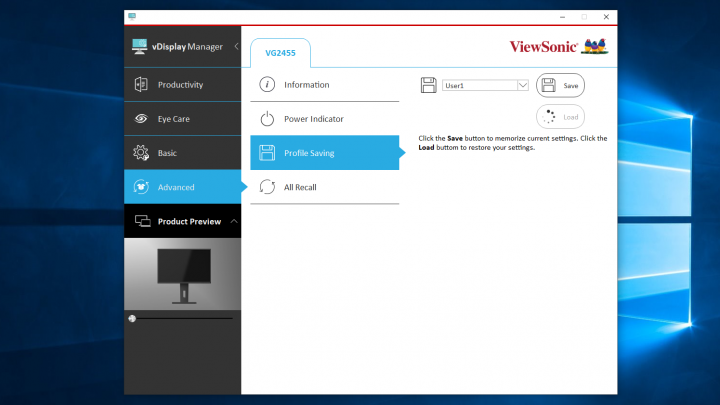Click the Eye Care eye icon
The width and height of the screenshot is (720, 405).
point(141,118)
